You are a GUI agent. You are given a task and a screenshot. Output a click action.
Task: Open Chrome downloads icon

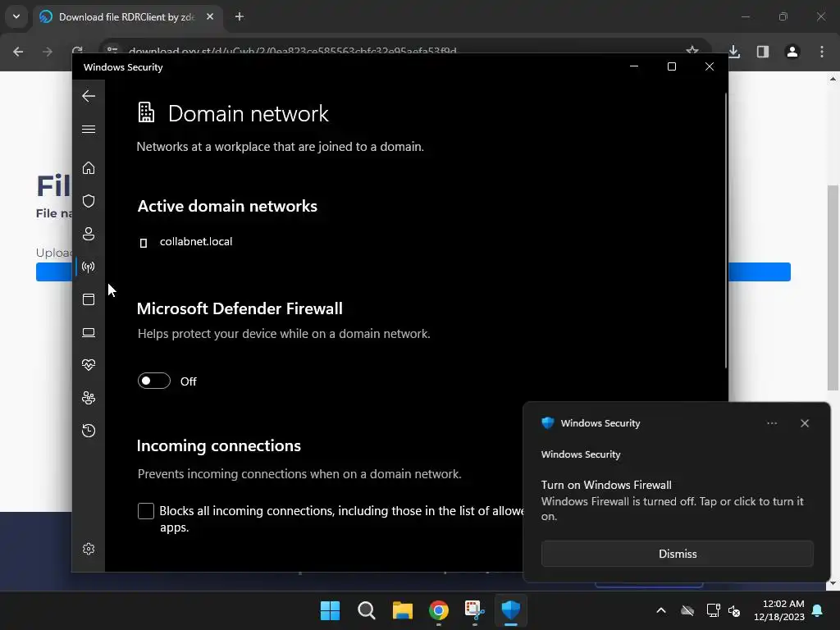[734, 52]
